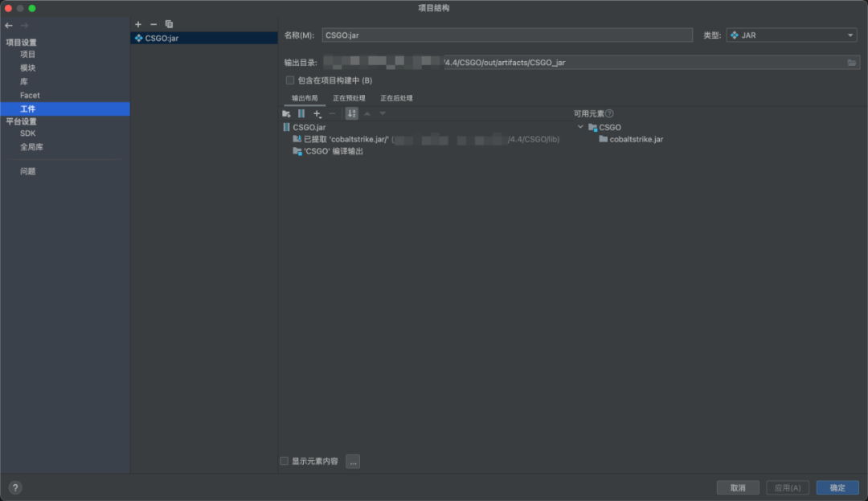Move element down arrow

click(x=383, y=113)
